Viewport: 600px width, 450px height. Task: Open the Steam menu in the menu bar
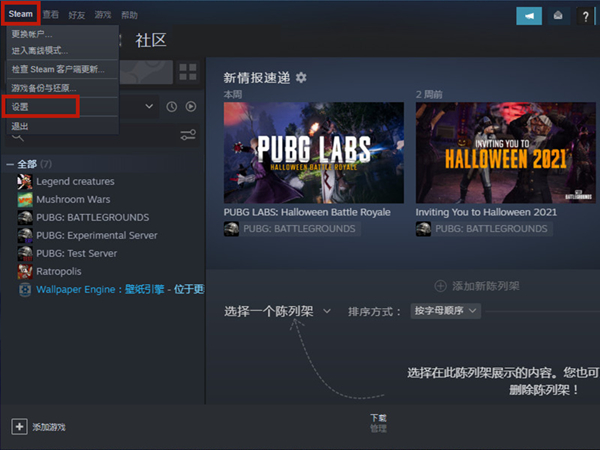coord(21,14)
